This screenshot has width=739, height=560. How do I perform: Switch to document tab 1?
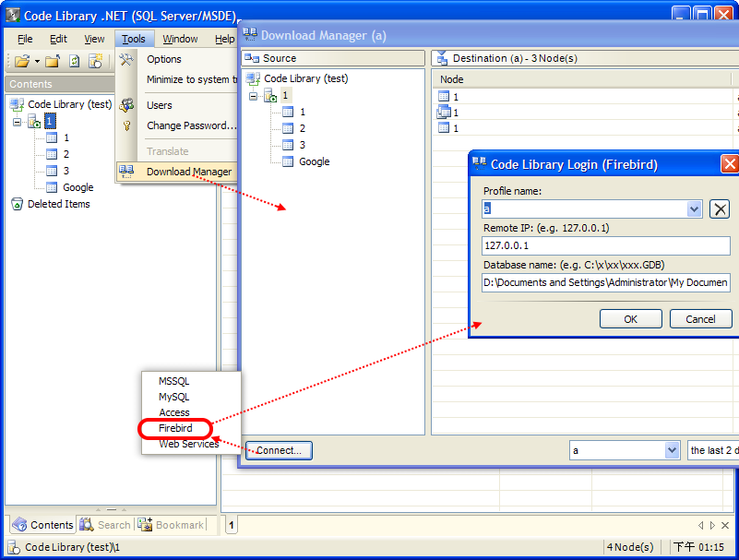(x=232, y=525)
